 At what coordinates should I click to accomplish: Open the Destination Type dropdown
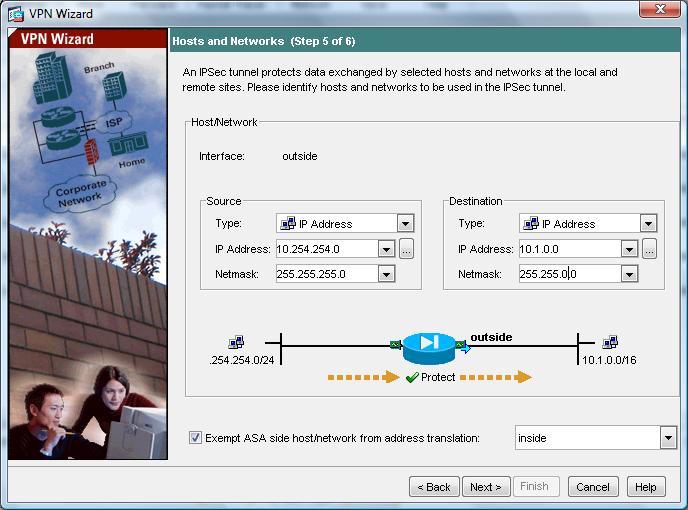coord(649,223)
